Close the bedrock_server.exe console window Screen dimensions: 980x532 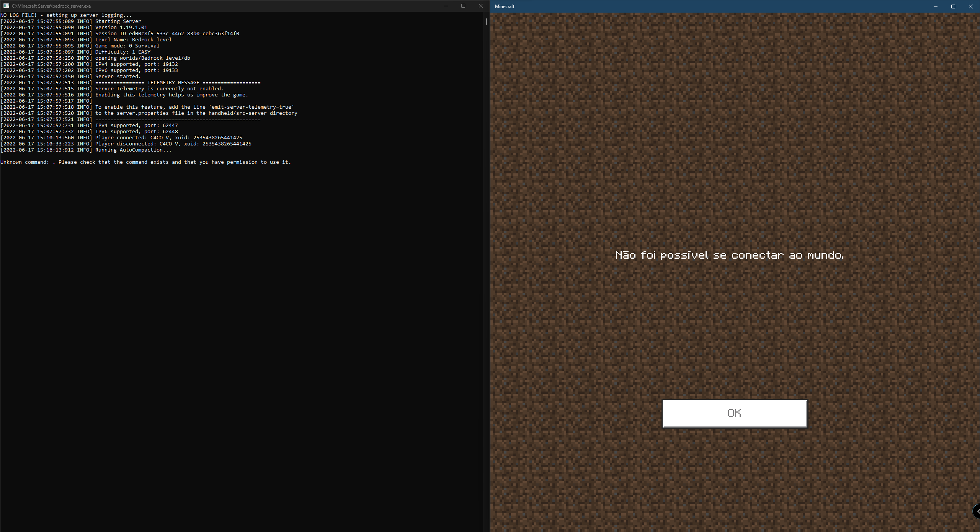[481, 6]
